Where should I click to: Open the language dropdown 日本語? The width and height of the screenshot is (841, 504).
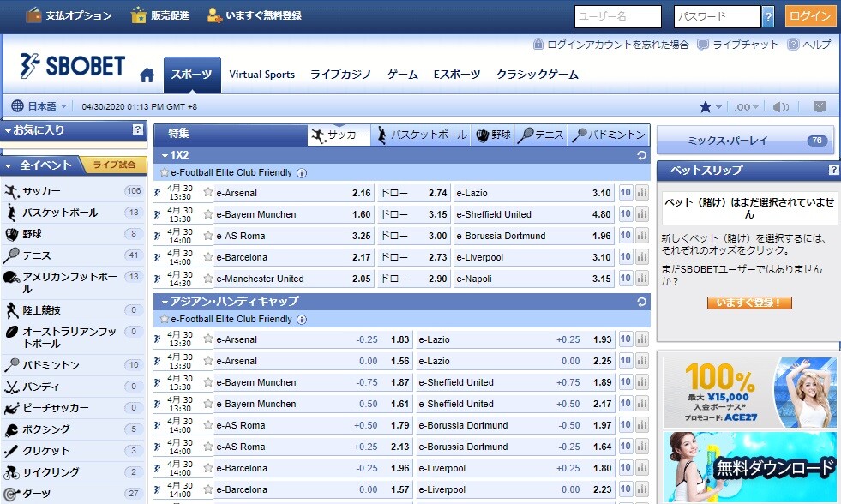(40, 106)
